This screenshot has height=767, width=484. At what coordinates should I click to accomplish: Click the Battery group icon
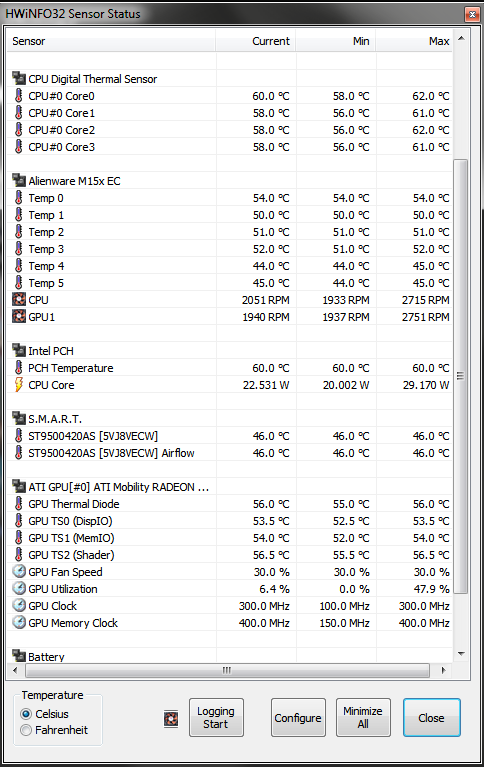tap(19, 655)
